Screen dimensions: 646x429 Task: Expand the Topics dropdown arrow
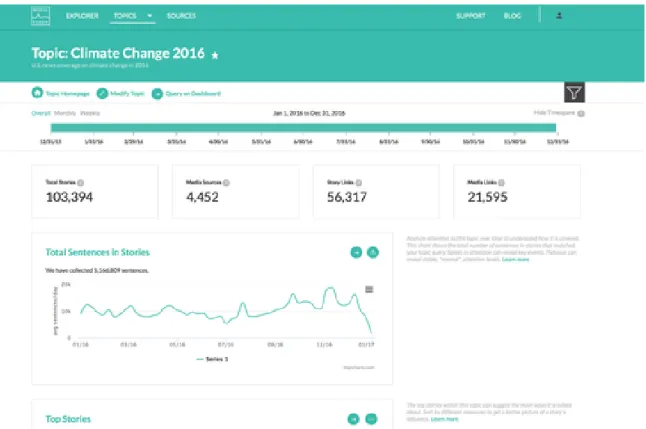pyautogui.click(x=150, y=16)
